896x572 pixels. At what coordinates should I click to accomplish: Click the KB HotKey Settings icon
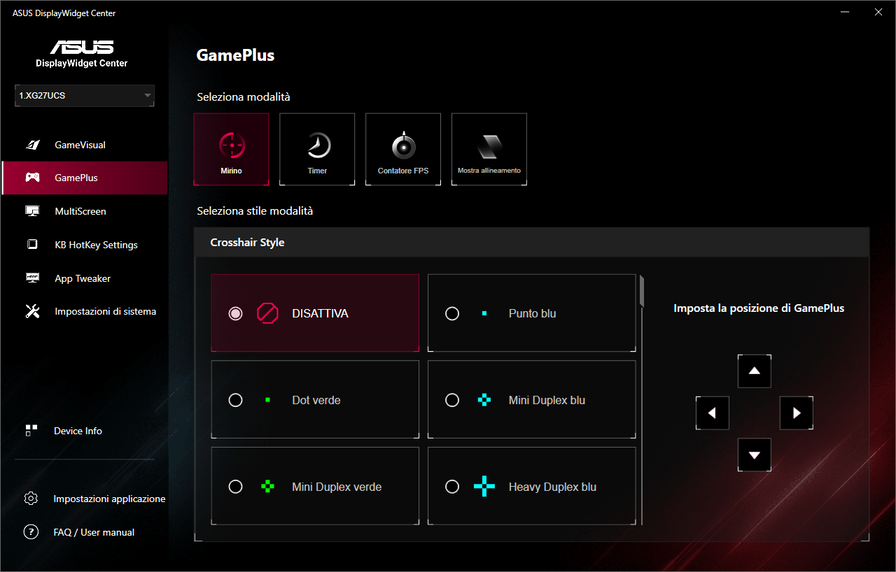[33, 244]
